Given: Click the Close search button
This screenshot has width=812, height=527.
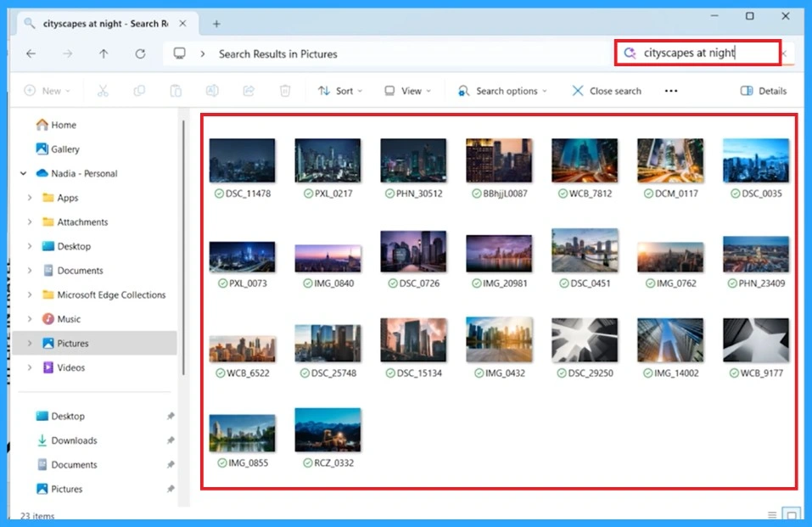Looking at the screenshot, I should click(x=606, y=90).
